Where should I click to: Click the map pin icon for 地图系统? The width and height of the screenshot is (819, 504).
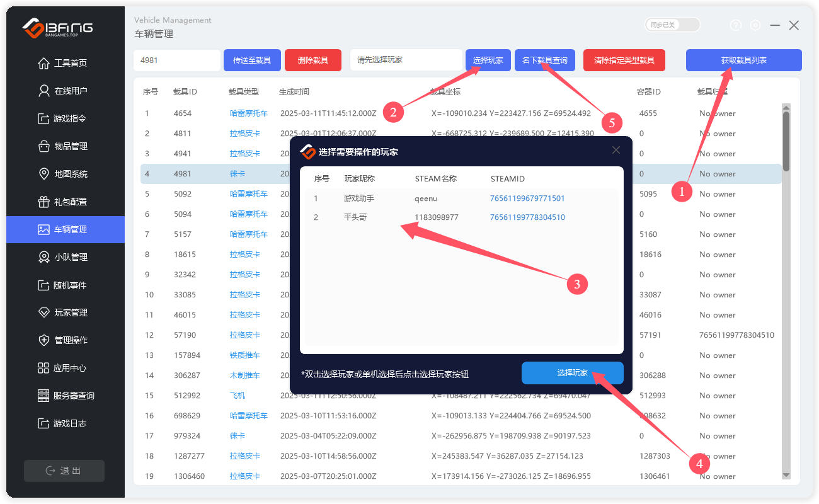click(43, 174)
